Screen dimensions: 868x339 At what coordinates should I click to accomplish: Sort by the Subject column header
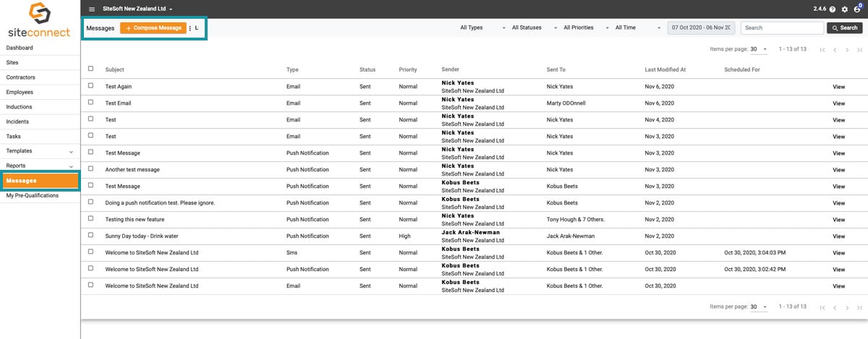coord(115,70)
